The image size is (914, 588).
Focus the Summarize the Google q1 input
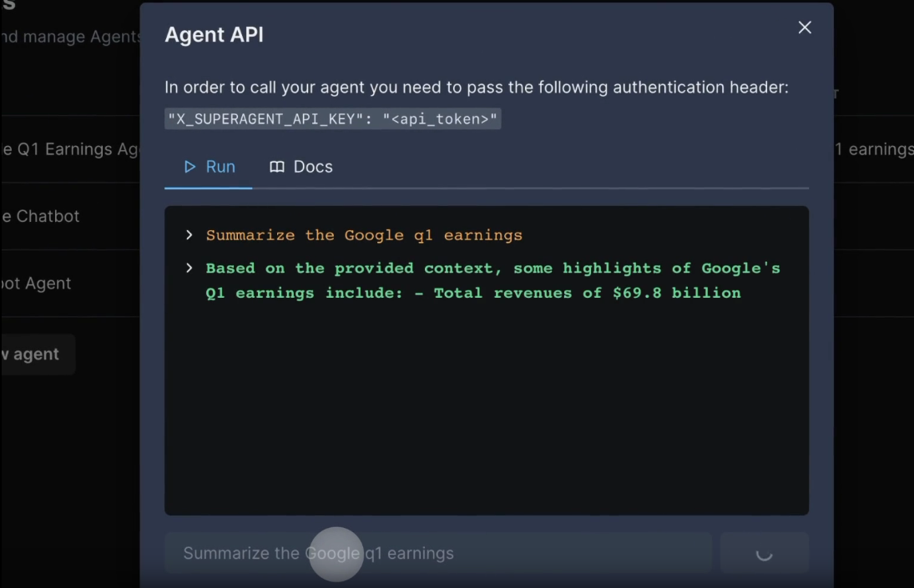437,552
